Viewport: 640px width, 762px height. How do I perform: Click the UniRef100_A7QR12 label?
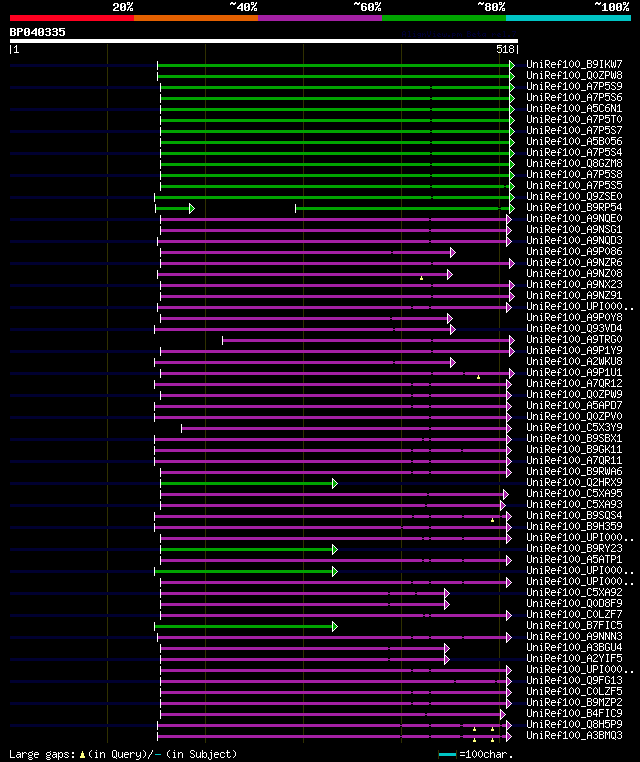[x=574, y=383]
